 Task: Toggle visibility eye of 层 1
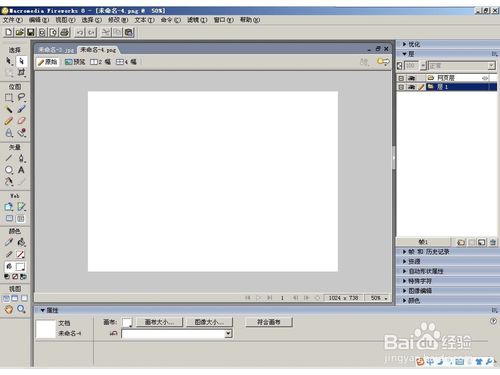pyautogui.click(x=412, y=87)
